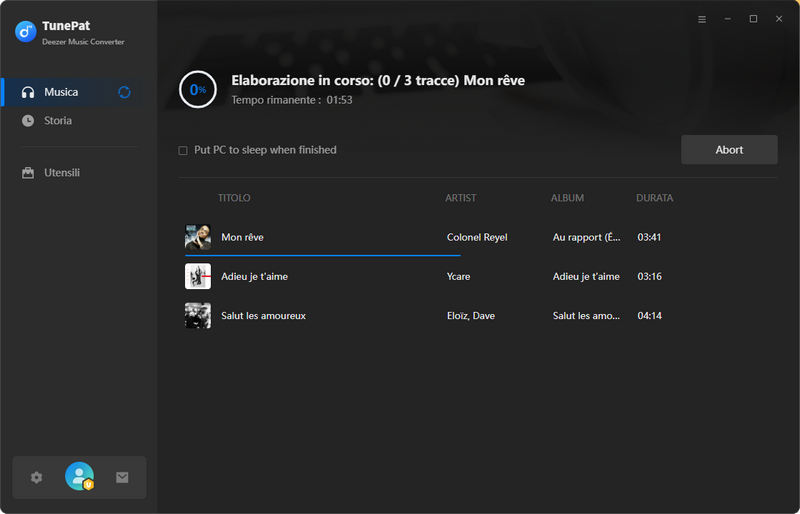Open the user account avatar
800x514 pixels.
80,476
